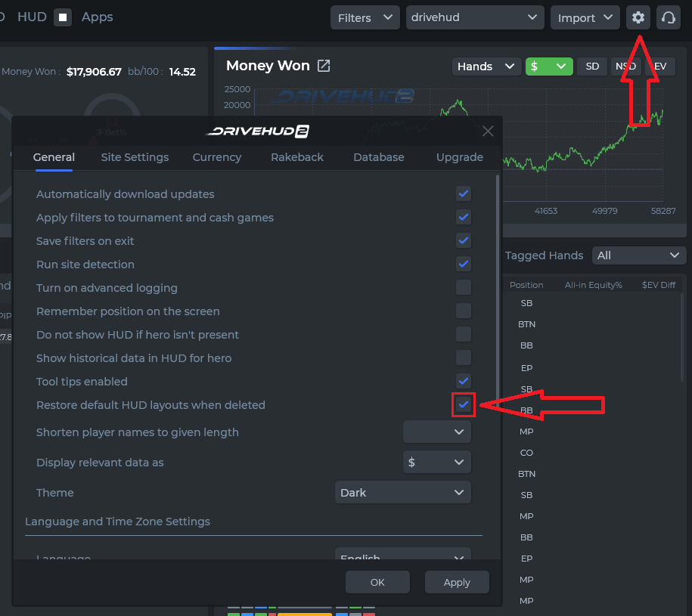Open the Apps menu item
The image size is (692, 616).
(x=97, y=17)
